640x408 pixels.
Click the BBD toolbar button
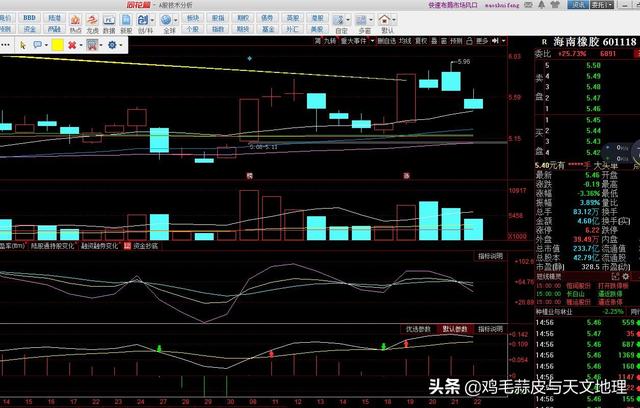29,18
